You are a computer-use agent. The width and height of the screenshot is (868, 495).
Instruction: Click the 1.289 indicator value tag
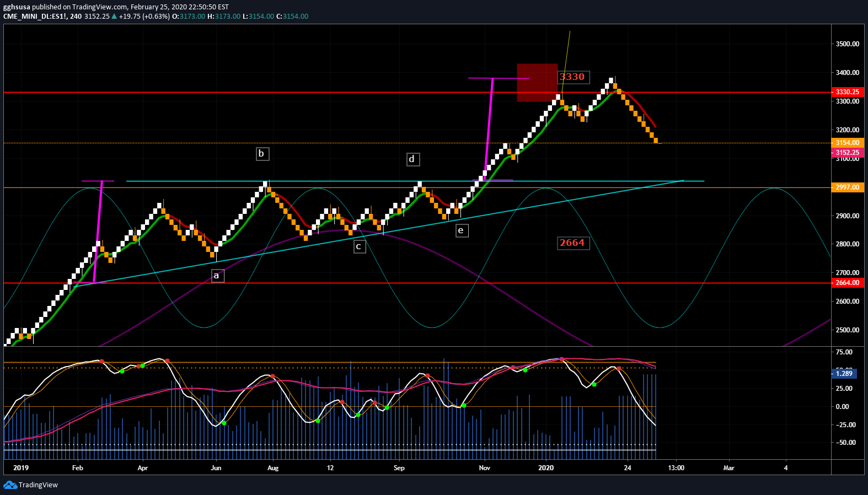(x=844, y=374)
